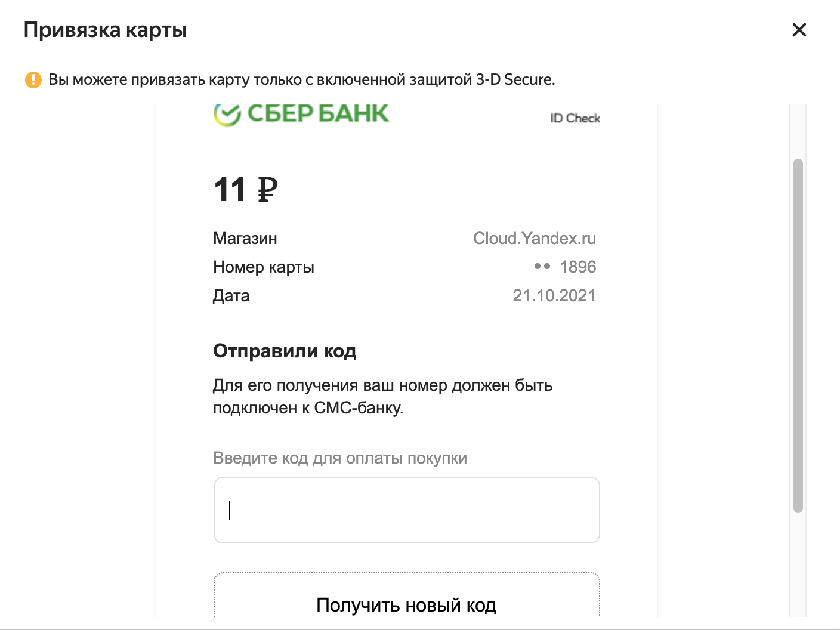840x630 pixels.
Task: Click the Cloud.Yandex.ru merchant name
Action: tap(535, 239)
